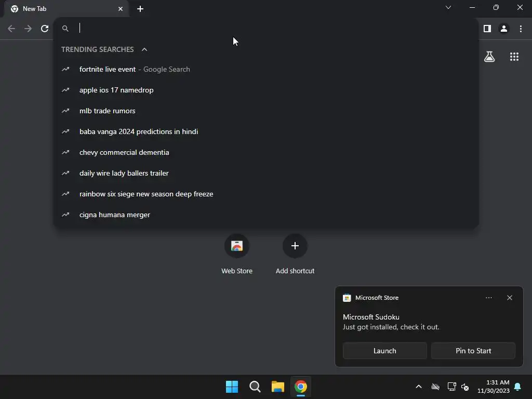Launch Microsoft Sudoku from the notification

click(385, 351)
